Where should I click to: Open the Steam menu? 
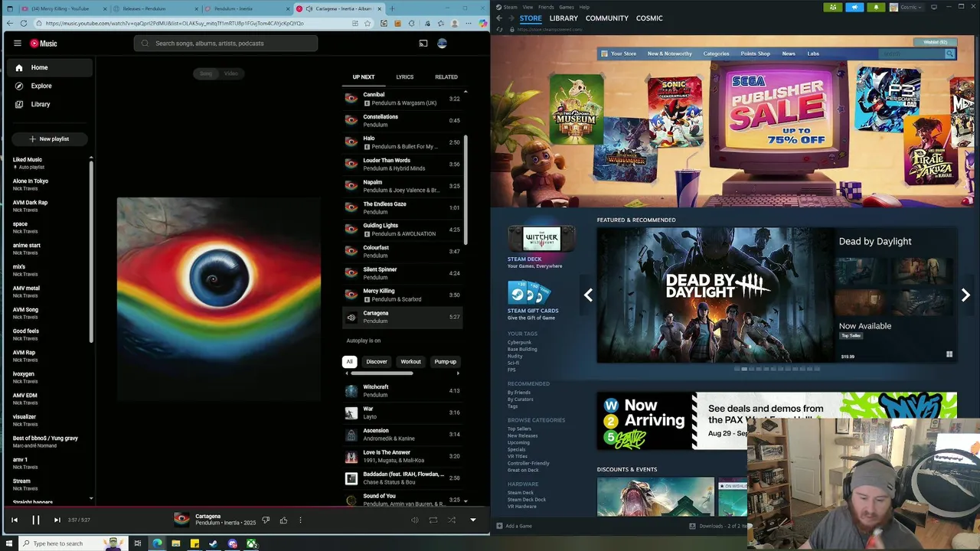click(510, 7)
